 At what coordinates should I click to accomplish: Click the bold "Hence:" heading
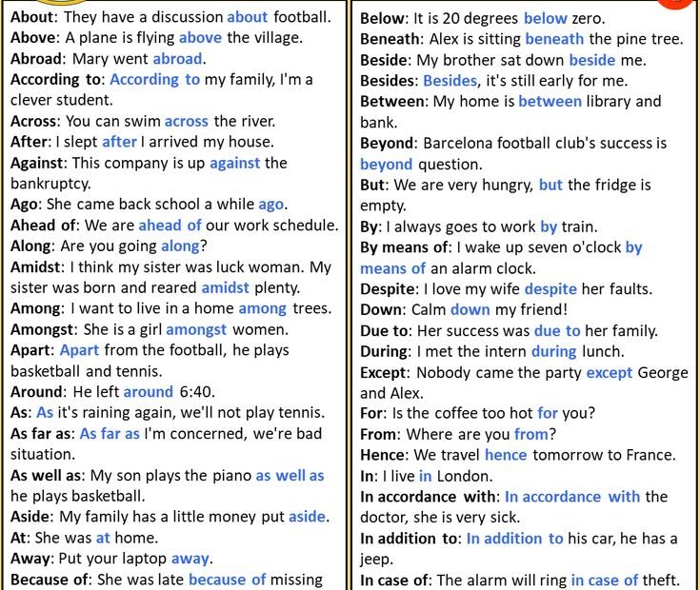[387, 455]
